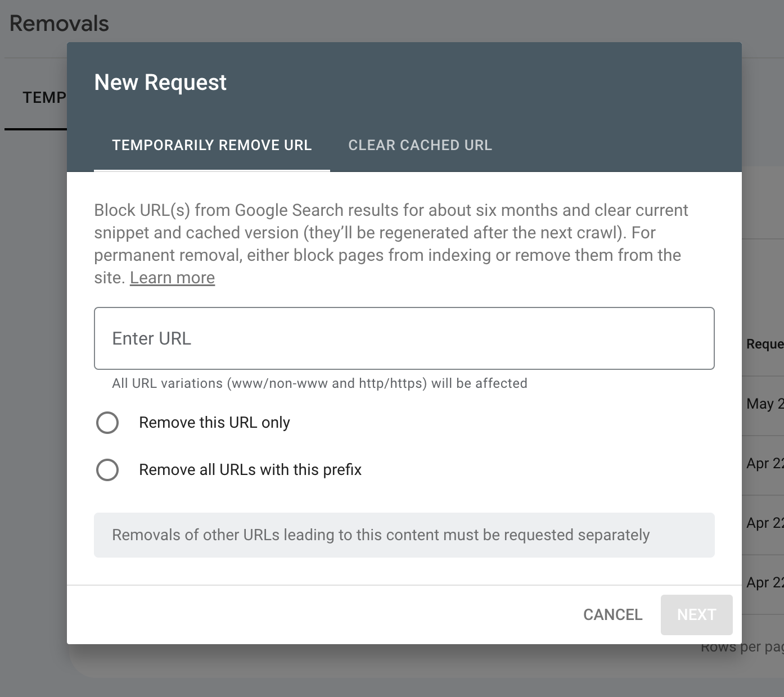This screenshot has width=784, height=697.
Task: Open the Learn more link
Action: (x=172, y=278)
